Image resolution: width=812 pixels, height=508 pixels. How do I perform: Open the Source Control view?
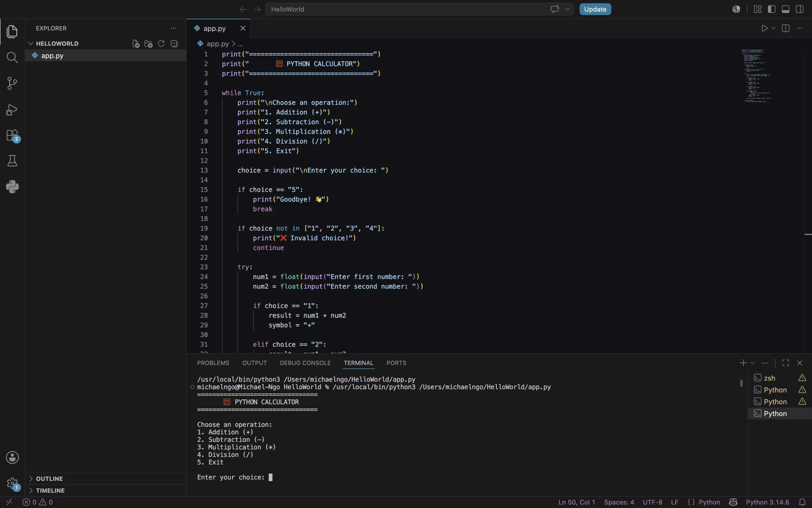[12, 83]
